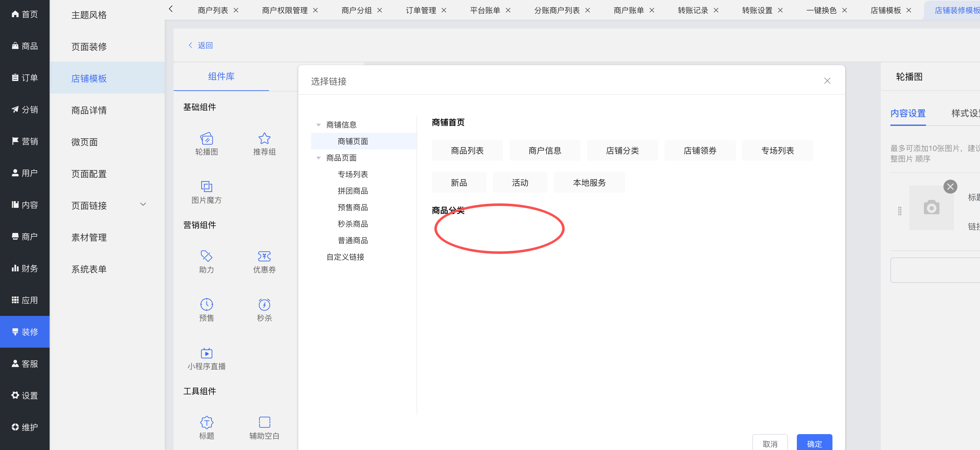The height and width of the screenshot is (450, 980).
Task: Collapse the 商铺信息 tree node
Action: coord(318,125)
